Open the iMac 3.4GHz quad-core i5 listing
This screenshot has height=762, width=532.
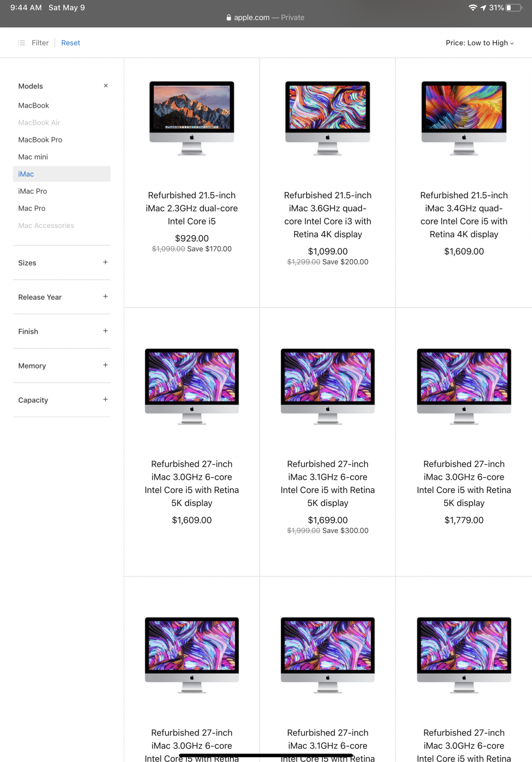[x=464, y=215]
